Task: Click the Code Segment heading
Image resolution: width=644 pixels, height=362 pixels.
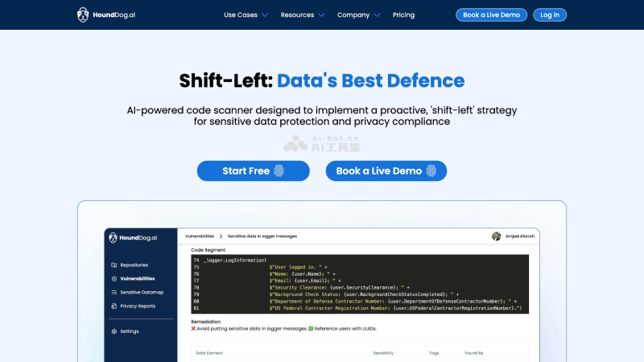Action: [x=208, y=250]
